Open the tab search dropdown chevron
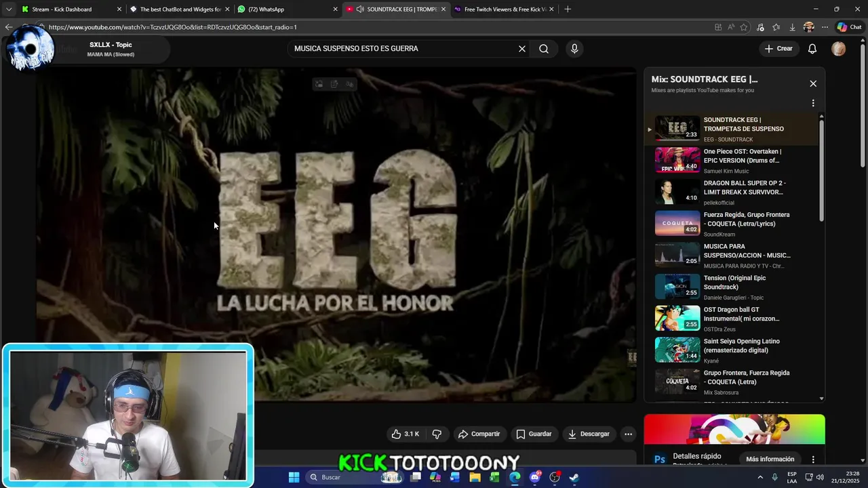Viewport: 868px width, 488px height. 8,9
